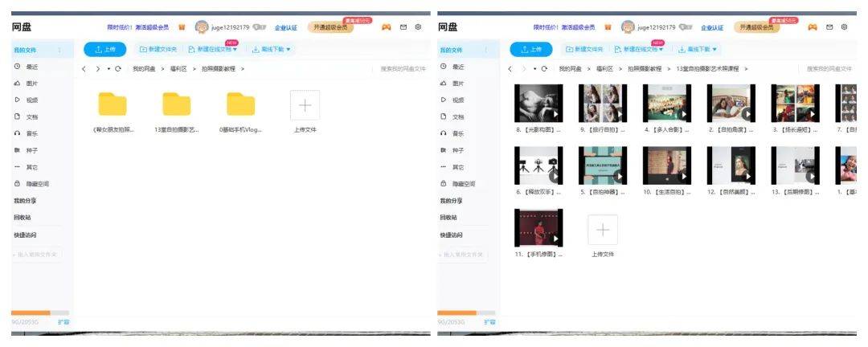Click the game controller icon in right window
This screenshot has width=868, height=347.
(813, 27)
